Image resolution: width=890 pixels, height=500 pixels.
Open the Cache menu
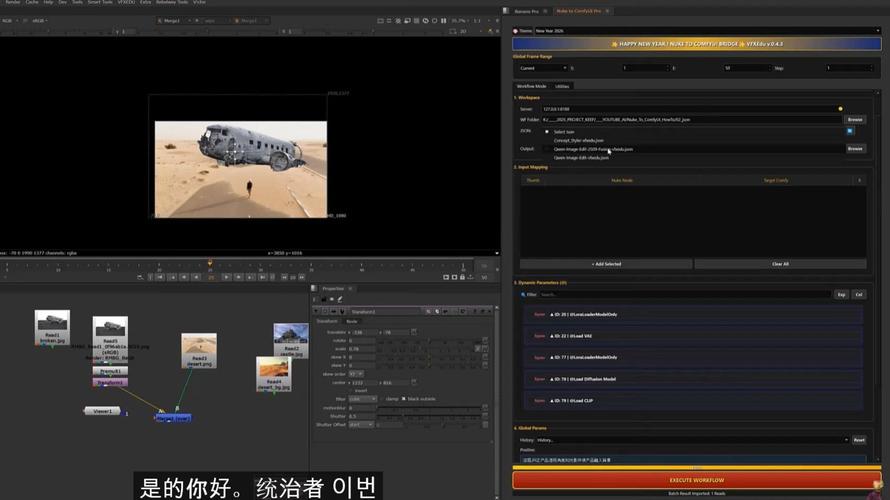tap(32, 2)
